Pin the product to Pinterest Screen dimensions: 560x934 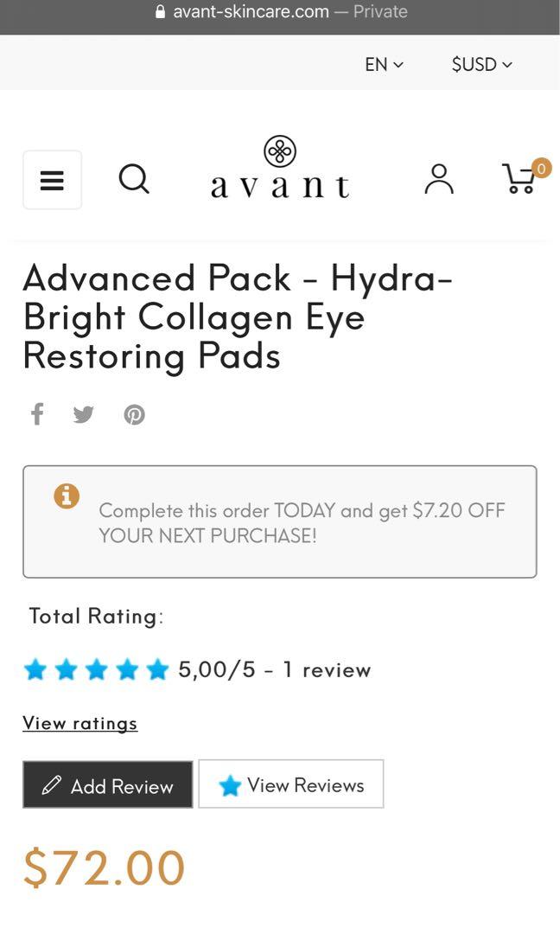(x=134, y=414)
